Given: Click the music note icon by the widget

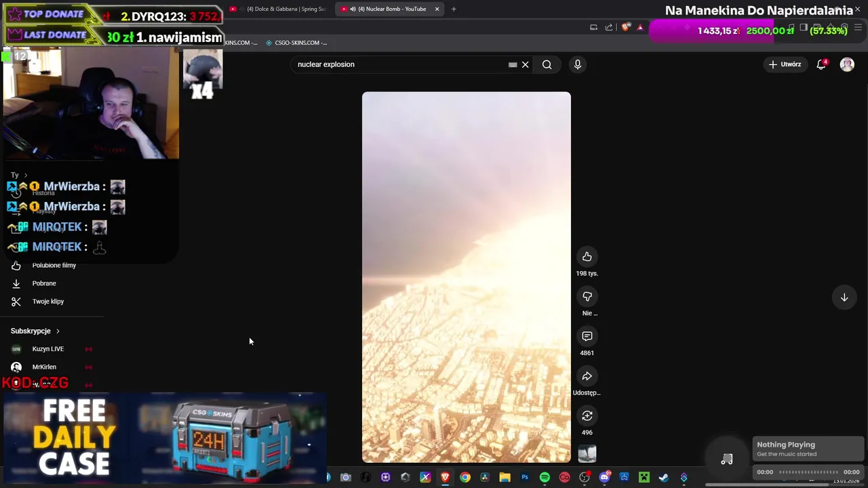Looking at the screenshot, I should click(727, 460).
